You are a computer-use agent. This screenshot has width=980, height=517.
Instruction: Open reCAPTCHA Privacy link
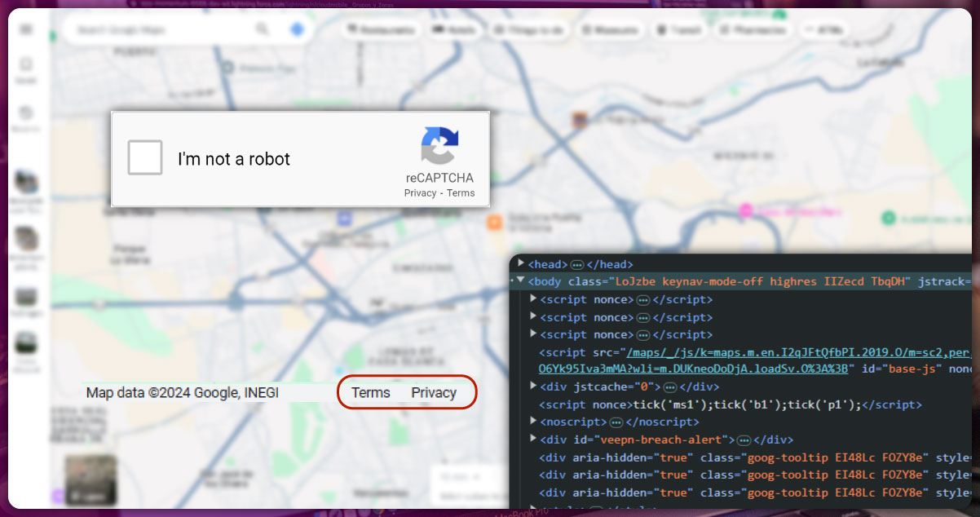pyautogui.click(x=420, y=193)
